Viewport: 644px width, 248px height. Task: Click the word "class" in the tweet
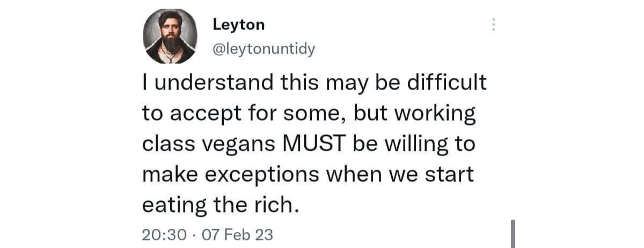point(168,145)
